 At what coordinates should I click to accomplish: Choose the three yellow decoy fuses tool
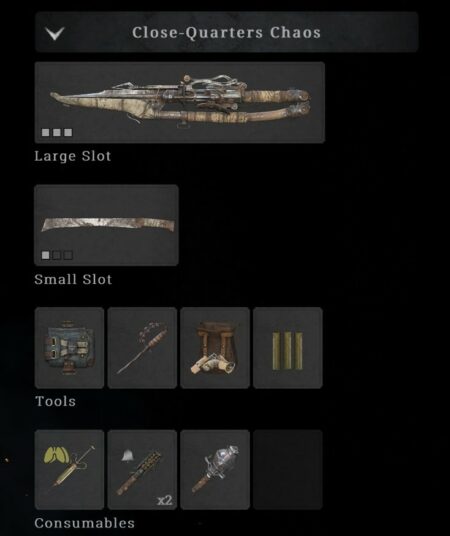coord(288,347)
